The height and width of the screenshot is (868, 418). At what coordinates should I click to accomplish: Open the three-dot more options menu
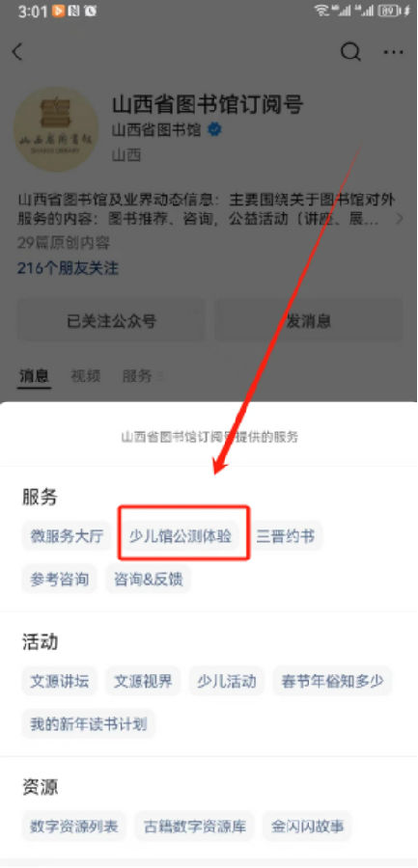394,52
